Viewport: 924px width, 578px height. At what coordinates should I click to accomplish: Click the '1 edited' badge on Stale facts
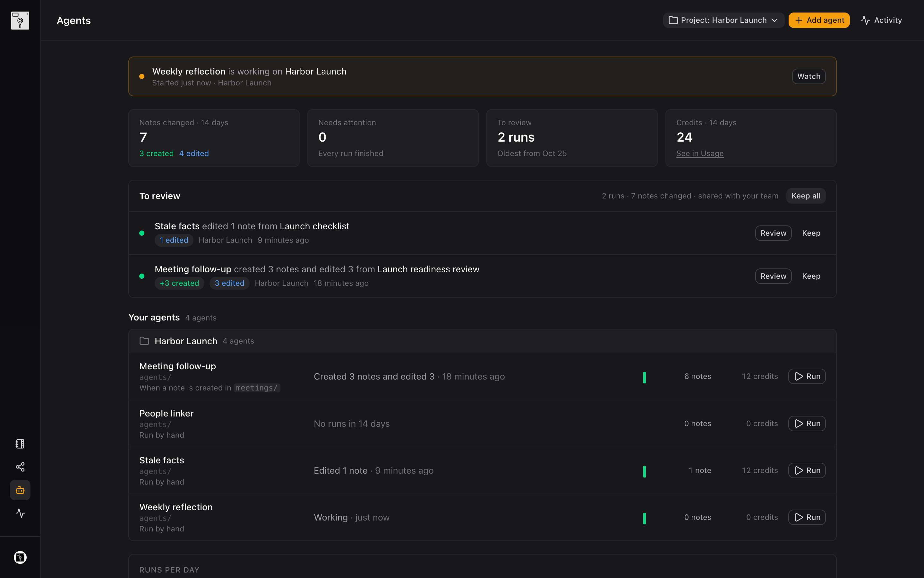(x=174, y=240)
